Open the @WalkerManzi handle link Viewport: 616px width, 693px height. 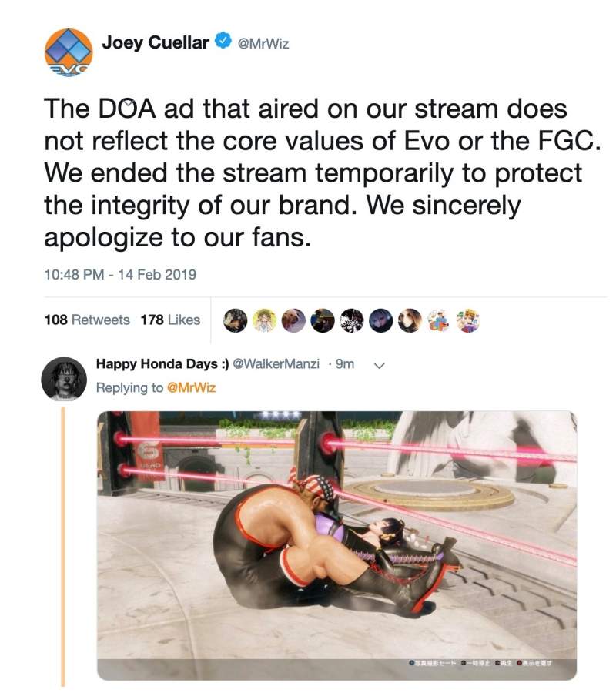(276, 363)
